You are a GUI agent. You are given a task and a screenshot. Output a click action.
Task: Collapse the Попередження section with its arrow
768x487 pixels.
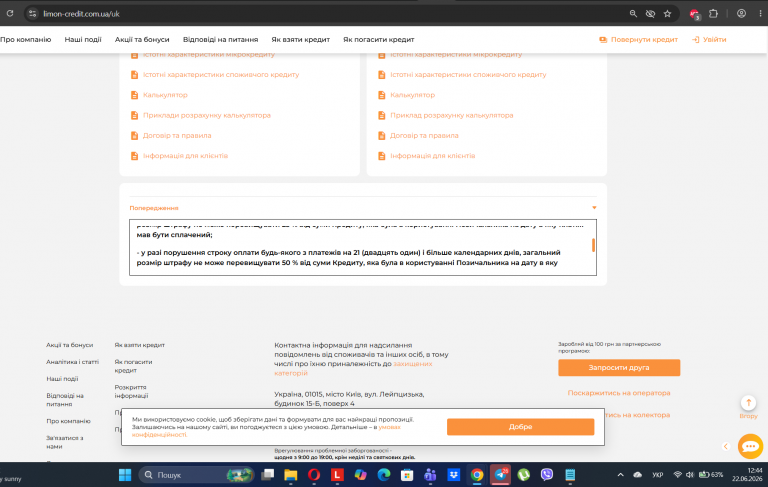click(x=594, y=208)
